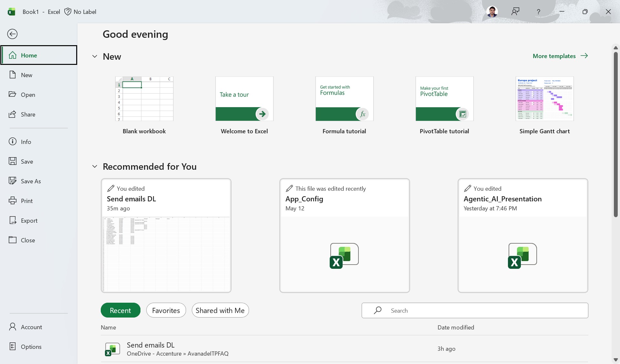
Task: Open Export options
Action: click(x=39, y=220)
